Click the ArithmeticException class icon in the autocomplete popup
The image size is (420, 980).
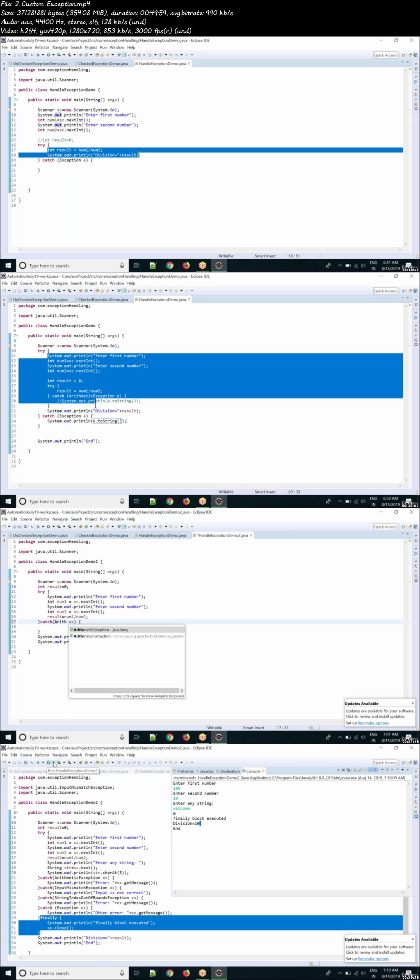[71, 629]
